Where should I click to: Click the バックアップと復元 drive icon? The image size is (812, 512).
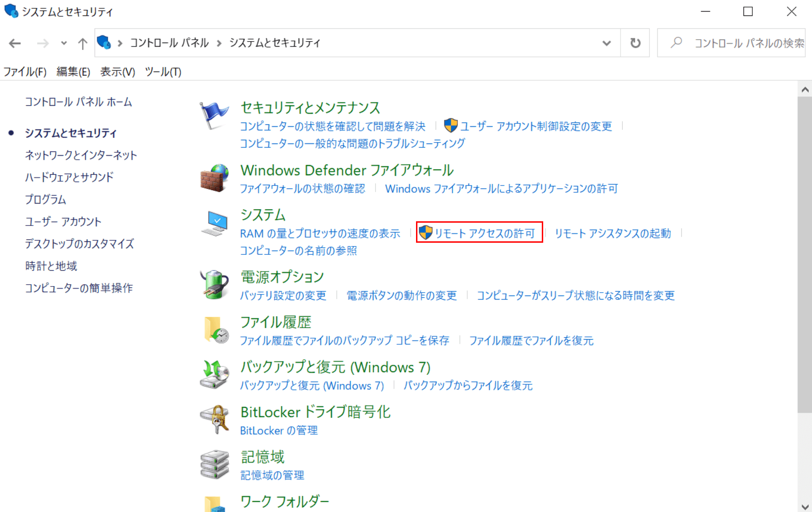coord(214,374)
